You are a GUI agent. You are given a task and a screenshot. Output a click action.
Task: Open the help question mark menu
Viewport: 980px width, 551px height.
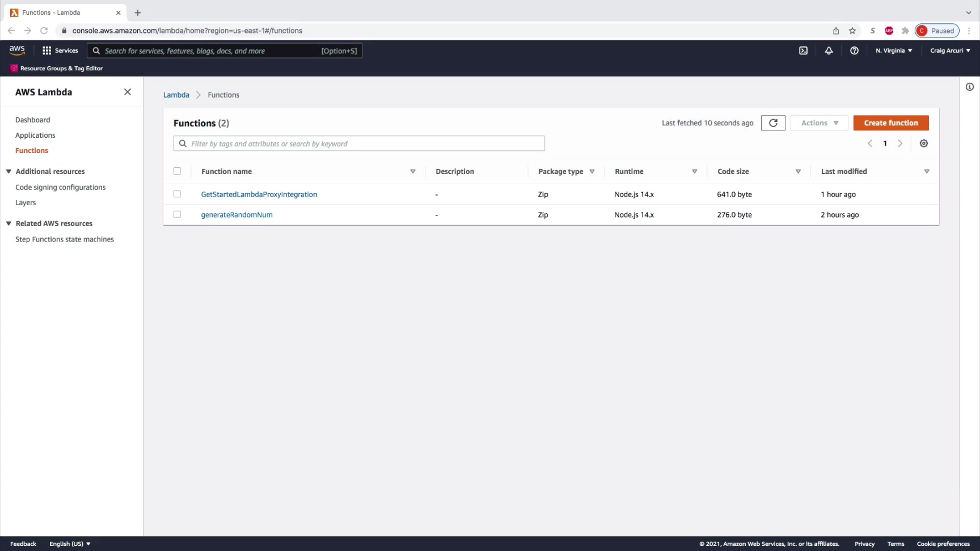[x=854, y=50]
